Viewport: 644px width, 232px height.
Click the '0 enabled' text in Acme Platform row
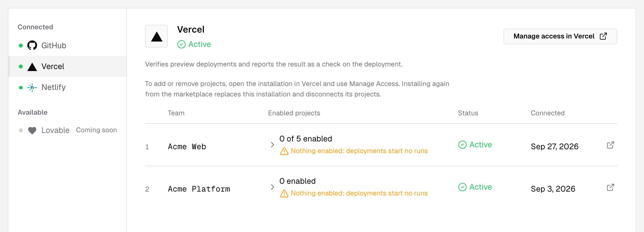(x=298, y=181)
